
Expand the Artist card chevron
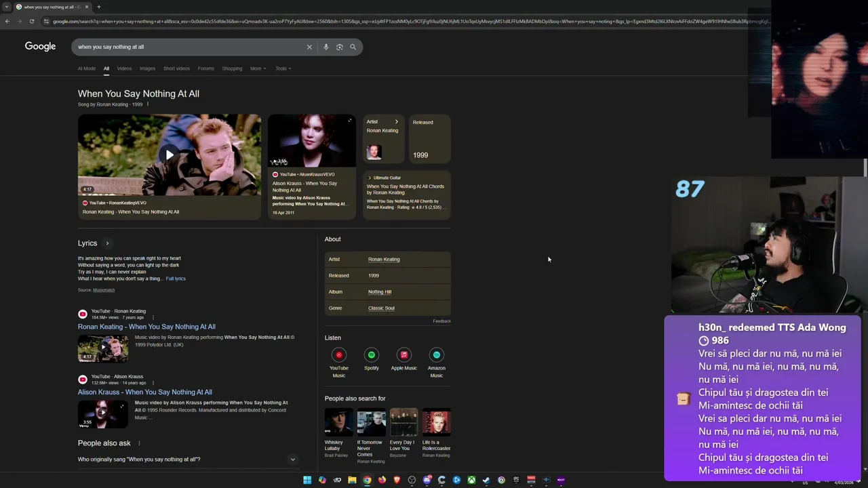397,122
